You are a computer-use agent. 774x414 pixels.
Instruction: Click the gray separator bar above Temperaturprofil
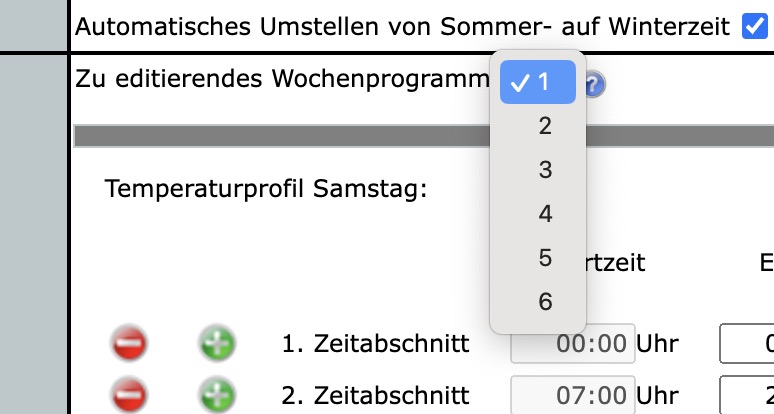(x=281, y=136)
